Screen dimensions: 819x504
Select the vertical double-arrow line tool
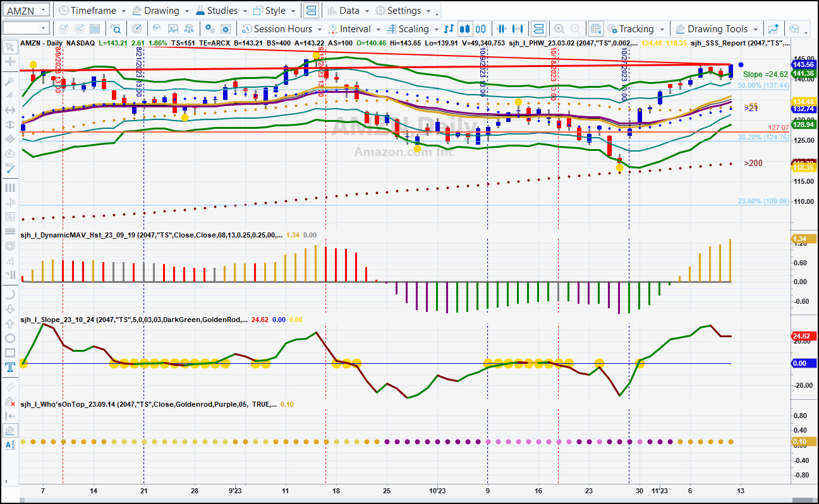point(10,124)
